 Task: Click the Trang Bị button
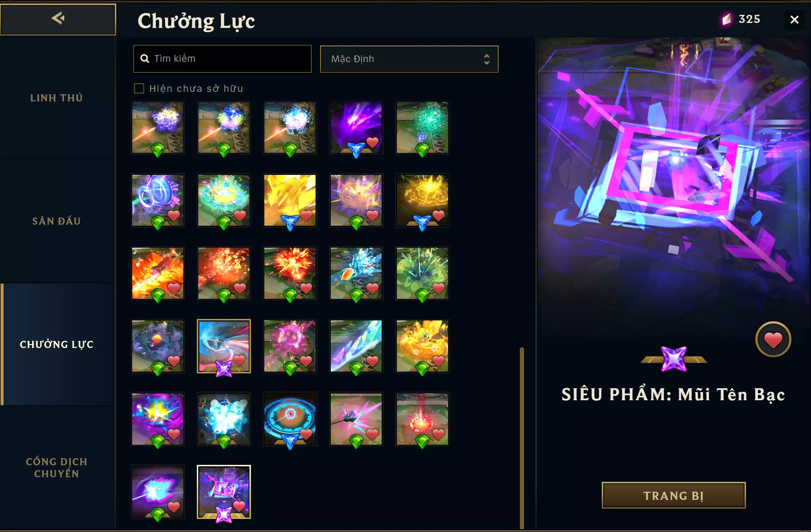tap(674, 495)
